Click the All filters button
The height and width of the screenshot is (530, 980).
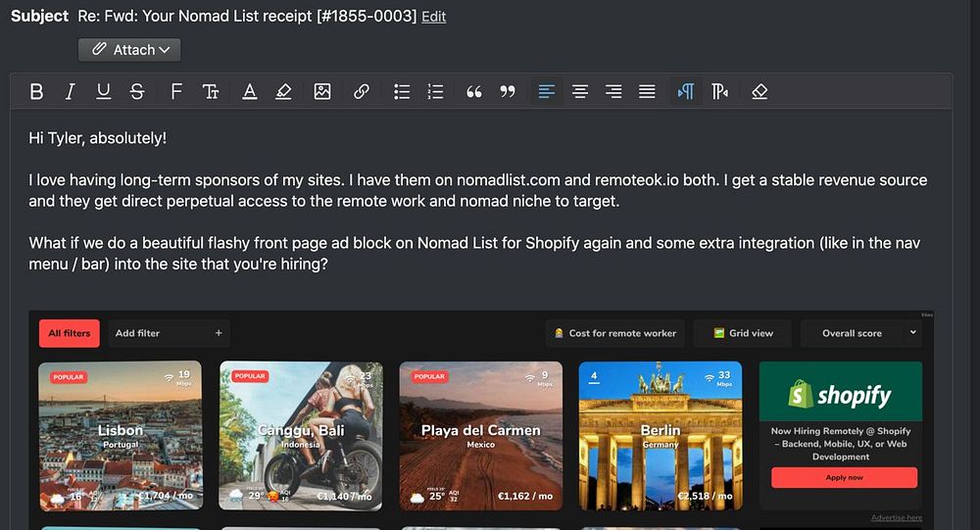click(x=70, y=333)
